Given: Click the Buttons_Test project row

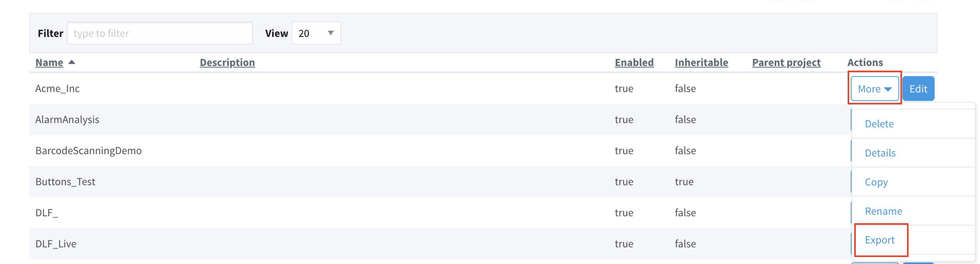Looking at the screenshot, I should (440, 182).
